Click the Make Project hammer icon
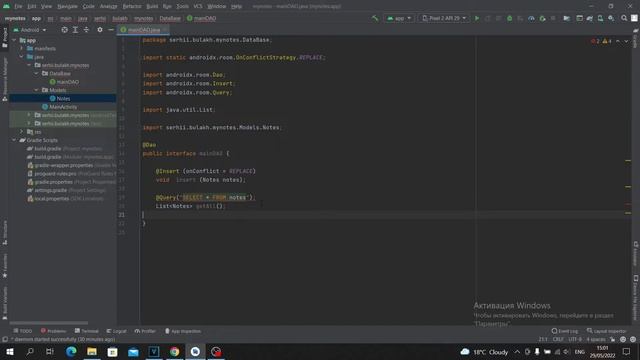 pos(375,18)
